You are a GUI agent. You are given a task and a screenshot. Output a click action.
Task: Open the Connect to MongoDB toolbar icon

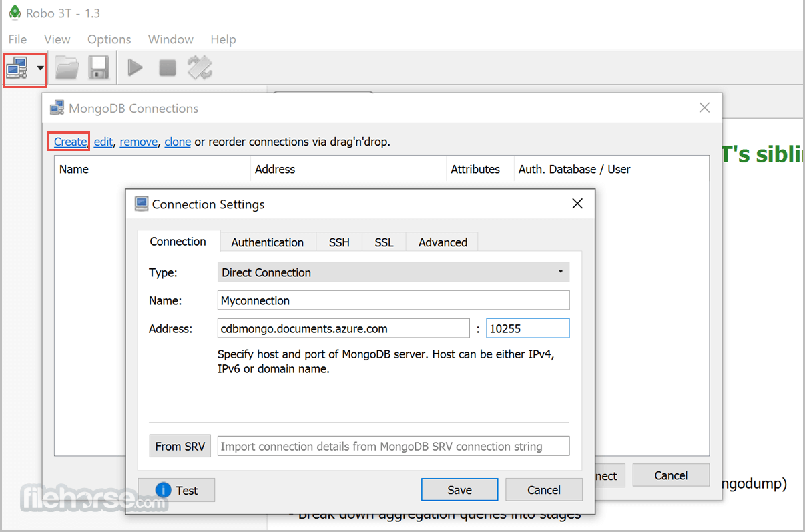coord(17,68)
